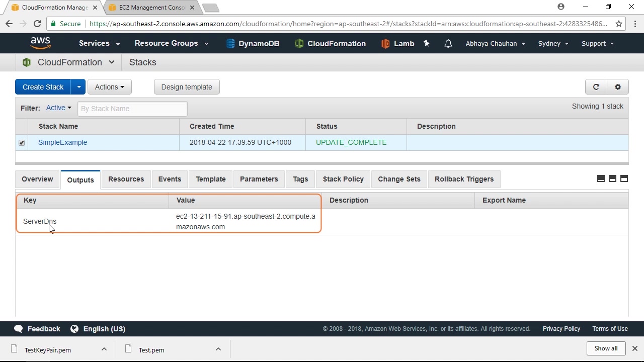Click the pin shortcuts icon
The image size is (644, 362).
[x=427, y=44]
